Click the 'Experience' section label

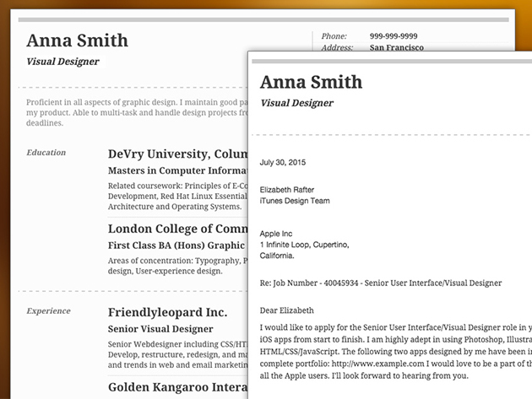48,311
